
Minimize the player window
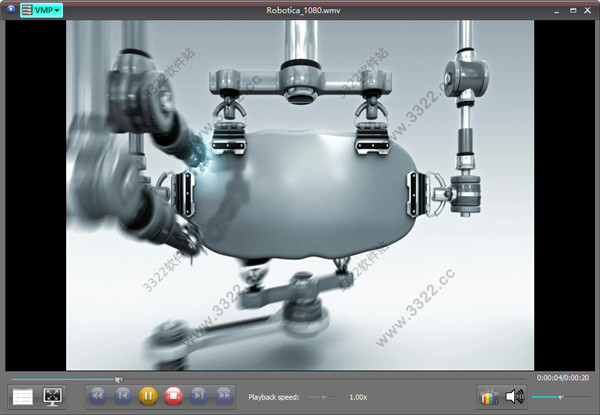556,11
